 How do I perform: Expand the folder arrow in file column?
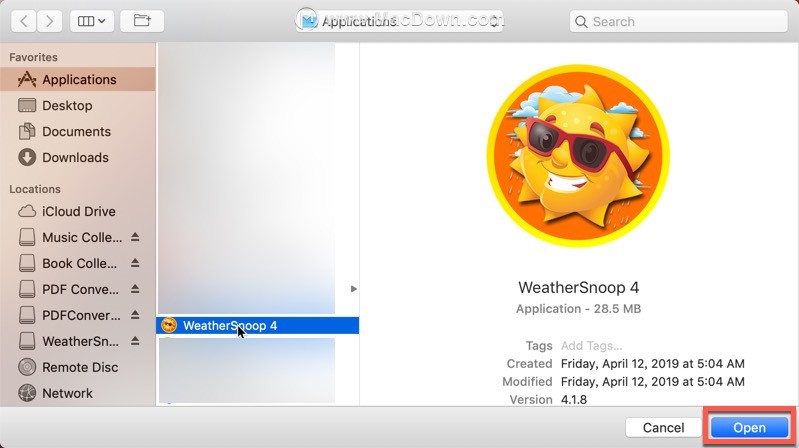click(354, 289)
